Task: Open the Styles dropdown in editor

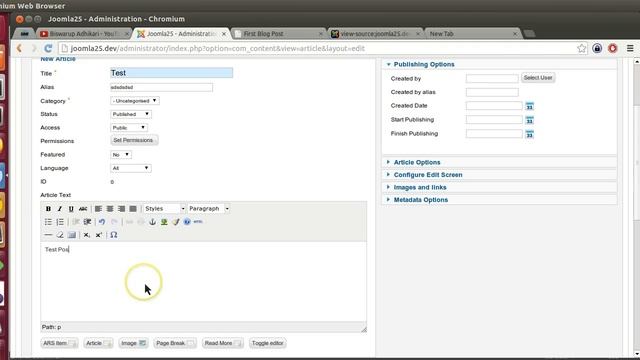Action: [164, 209]
